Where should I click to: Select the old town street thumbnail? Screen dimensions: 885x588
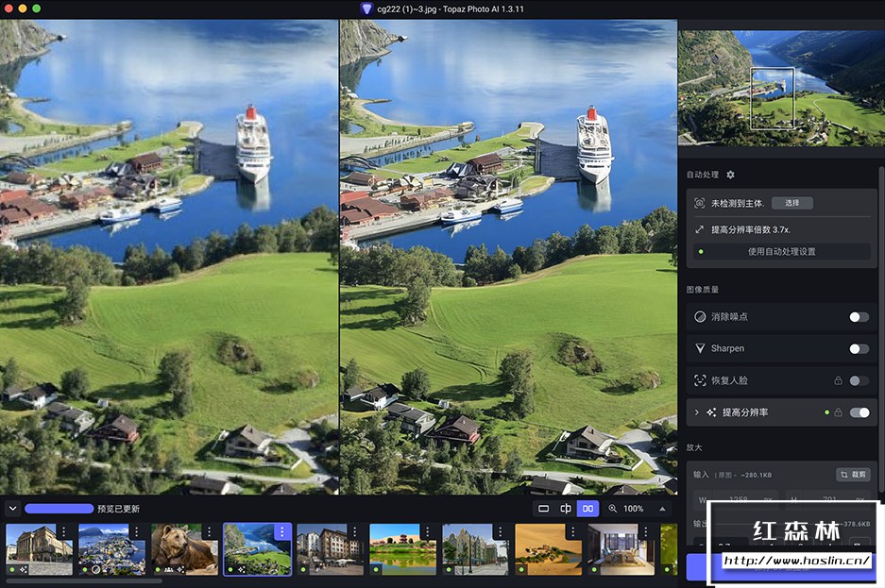[475, 549]
